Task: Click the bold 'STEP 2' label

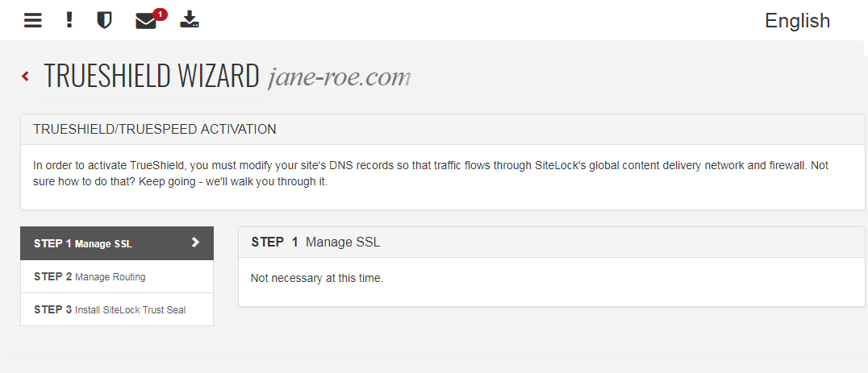Action: click(x=52, y=276)
